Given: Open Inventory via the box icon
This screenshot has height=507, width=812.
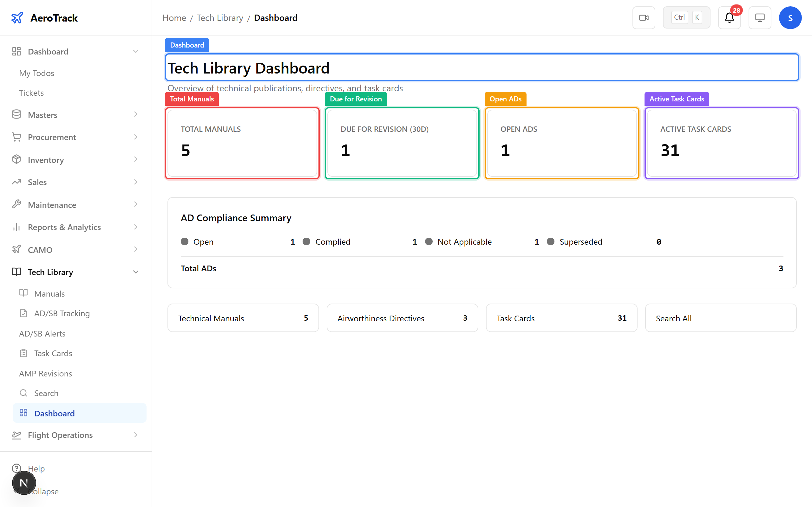Looking at the screenshot, I should pos(16,160).
